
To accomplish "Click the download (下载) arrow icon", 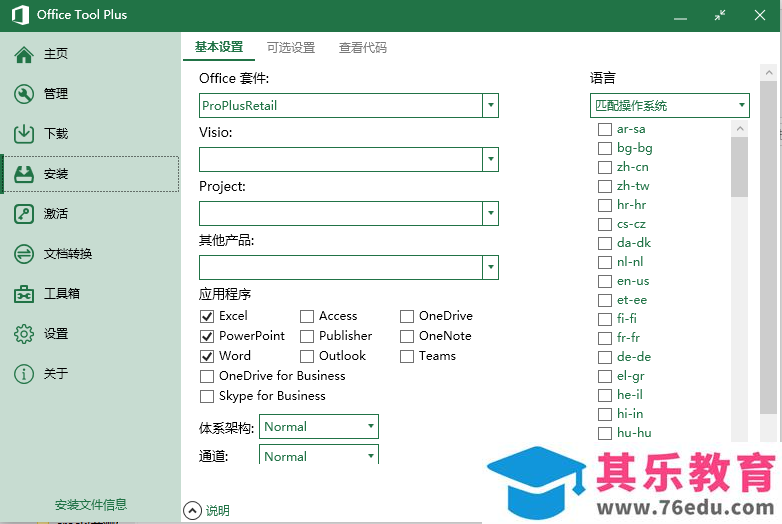I will [24, 134].
